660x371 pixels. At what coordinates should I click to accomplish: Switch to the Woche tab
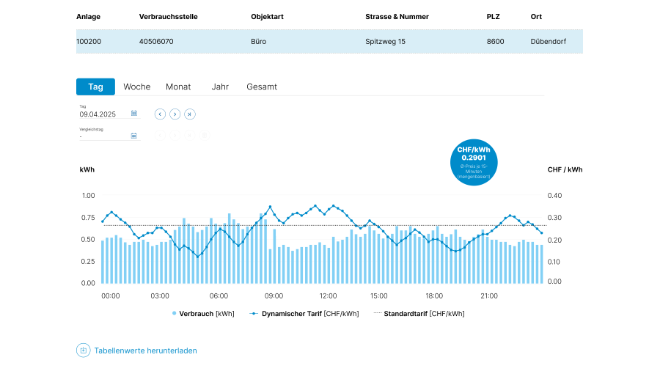click(x=137, y=87)
